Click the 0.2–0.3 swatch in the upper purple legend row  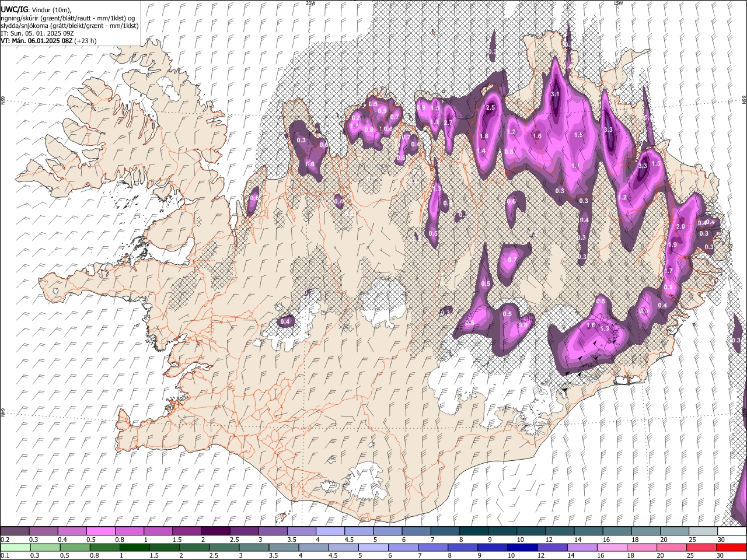(15, 531)
